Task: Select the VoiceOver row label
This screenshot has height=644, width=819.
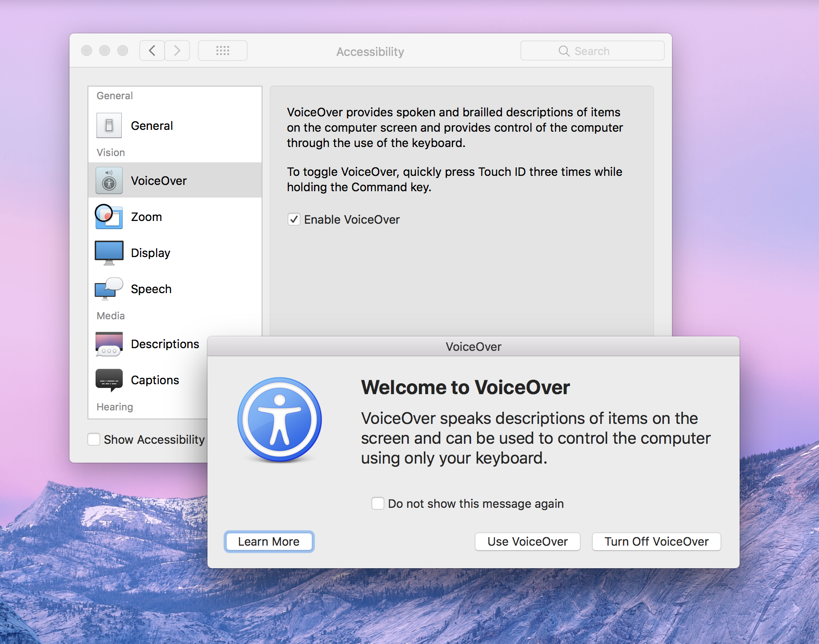Action: point(159,181)
